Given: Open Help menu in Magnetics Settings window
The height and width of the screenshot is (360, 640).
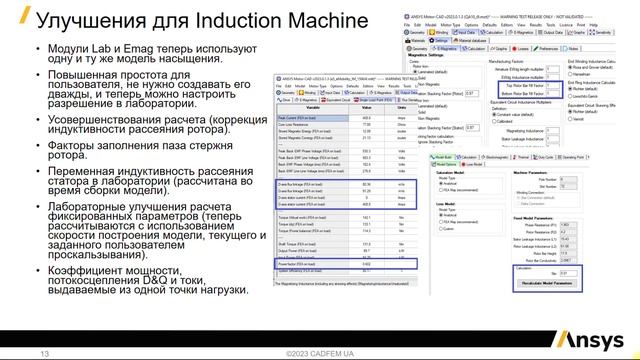Looking at the screenshot, I should (x=593, y=25).
